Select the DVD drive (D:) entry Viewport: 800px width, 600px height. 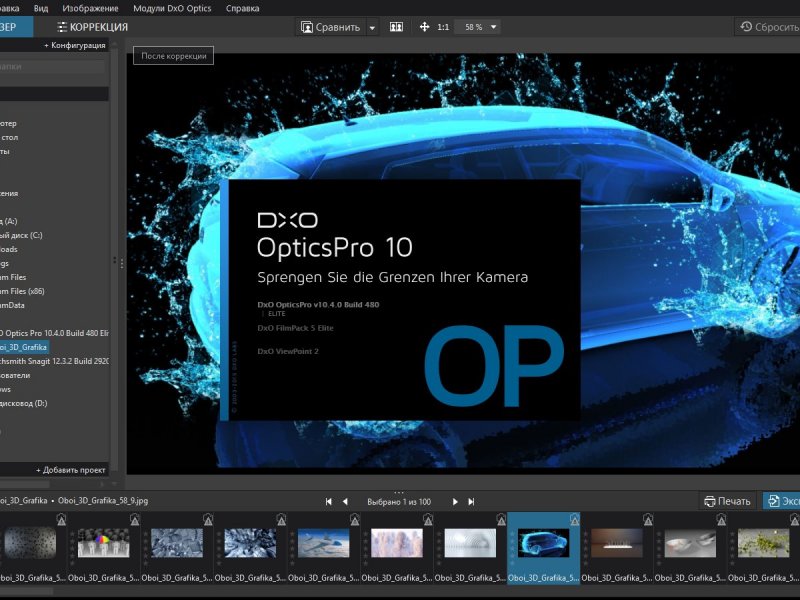click(24, 403)
